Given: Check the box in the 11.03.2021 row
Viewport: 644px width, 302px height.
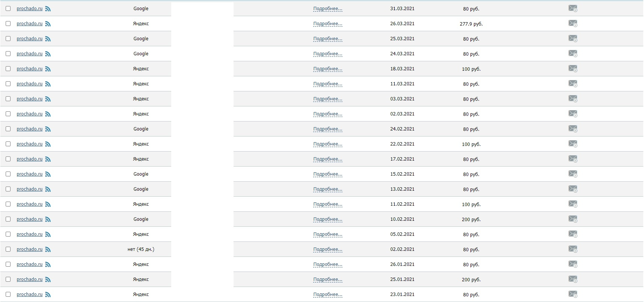Looking at the screenshot, I should click(x=8, y=83).
